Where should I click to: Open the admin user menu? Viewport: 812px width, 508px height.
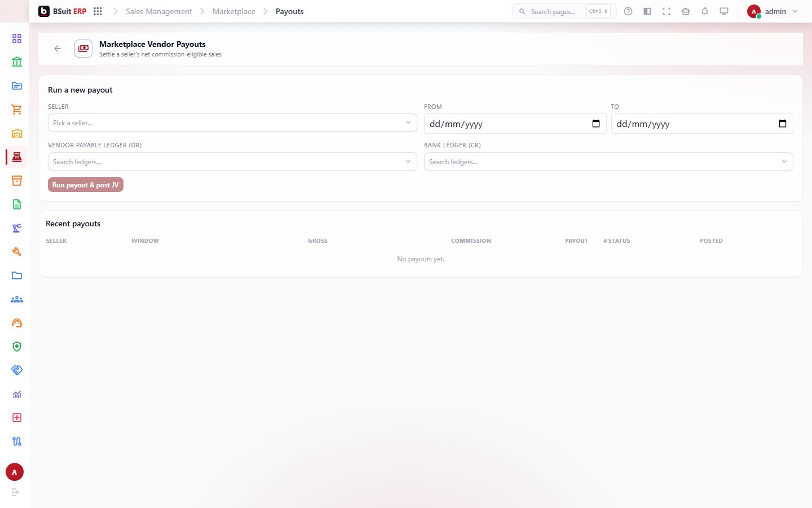pos(773,11)
